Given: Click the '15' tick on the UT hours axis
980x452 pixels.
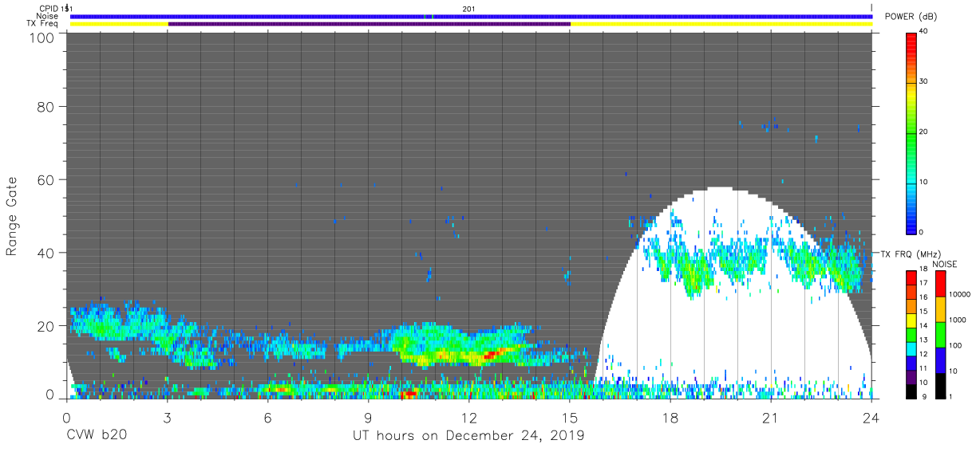Looking at the screenshot, I should click(569, 417).
